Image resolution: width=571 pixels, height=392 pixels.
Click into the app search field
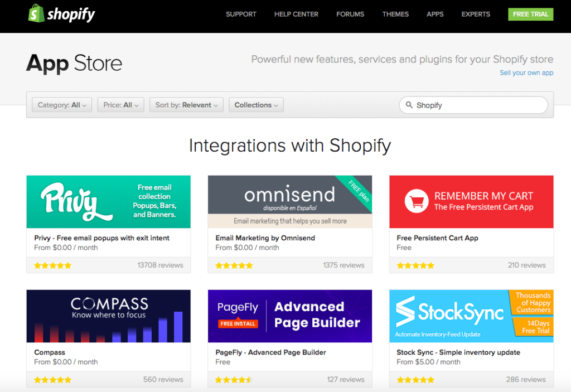pos(480,105)
